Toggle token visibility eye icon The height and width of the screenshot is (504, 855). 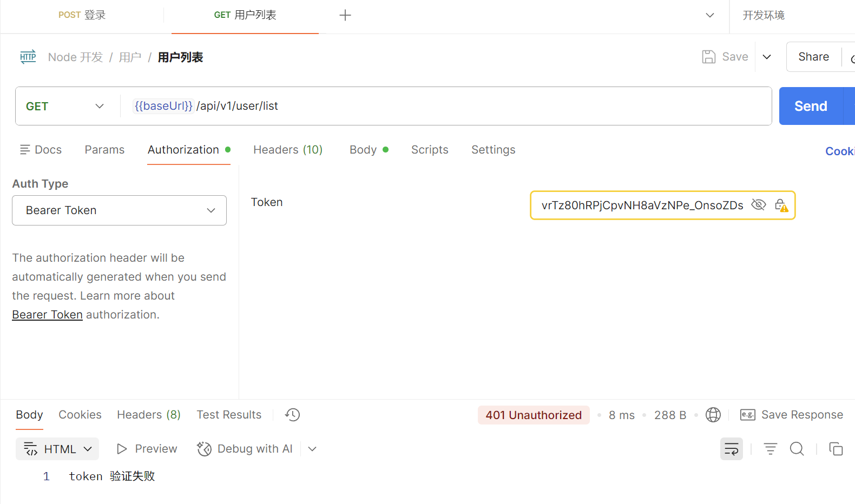pyautogui.click(x=759, y=205)
